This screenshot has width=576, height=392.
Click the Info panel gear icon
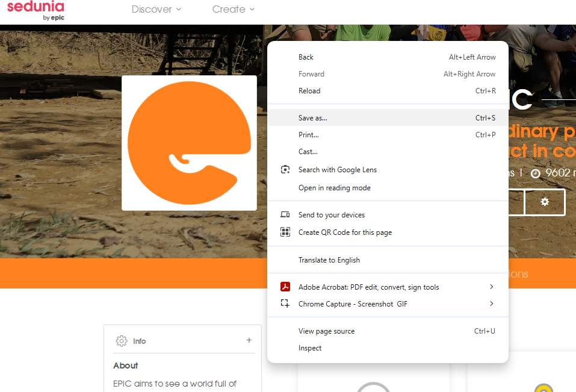pyautogui.click(x=122, y=341)
